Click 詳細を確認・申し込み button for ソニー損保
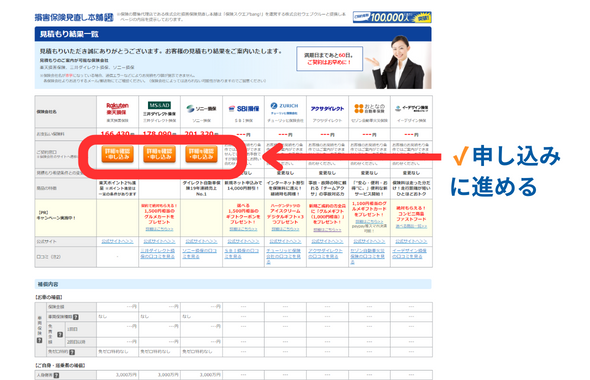The height and width of the screenshot is (380, 590). 201,154
